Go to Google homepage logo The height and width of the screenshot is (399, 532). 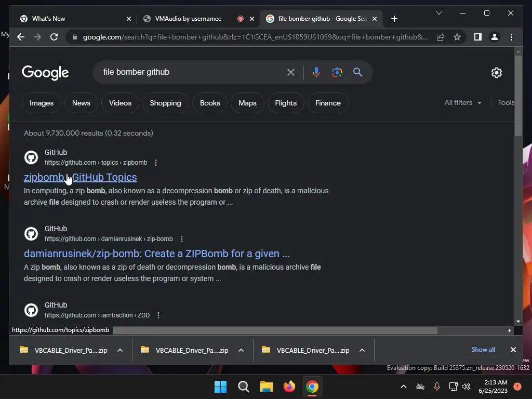click(x=45, y=72)
